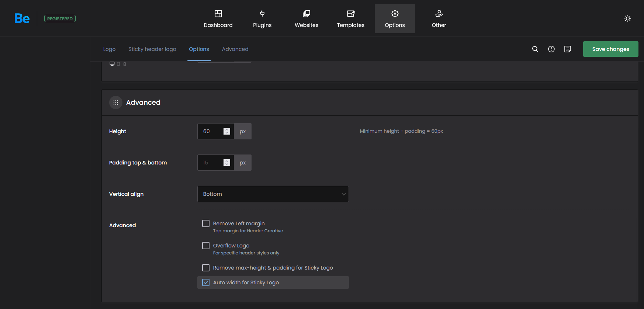The width and height of the screenshot is (644, 309).
Task: Click 'Top margin for Header Creative' hint text
Action: [248, 231]
